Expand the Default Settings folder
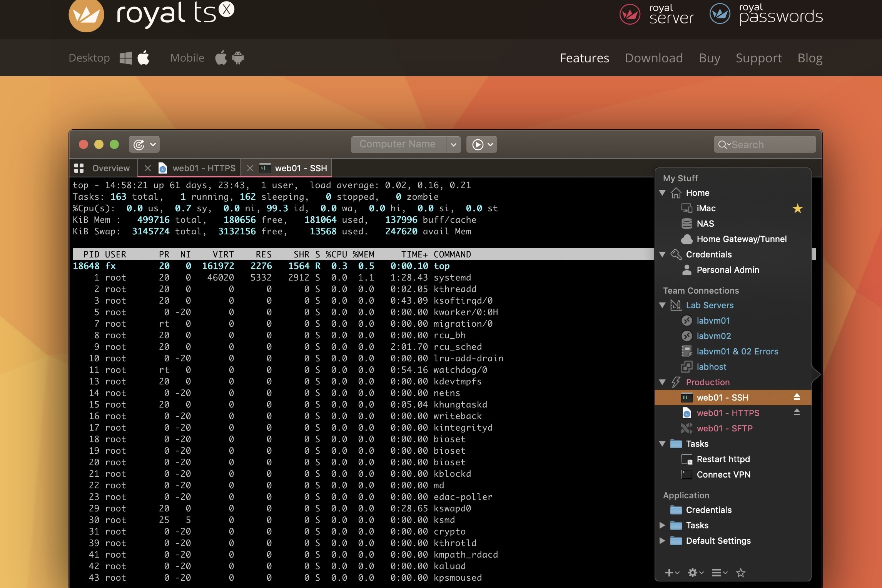The height and width of the screenshot is (588, 882). (662, 541)
